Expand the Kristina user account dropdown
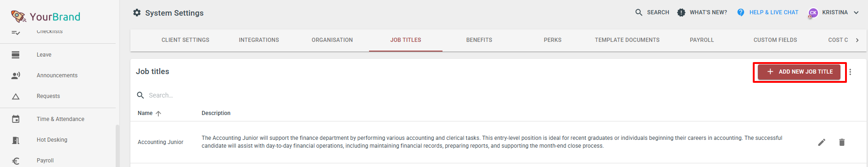This screenshot has height=167, width=868. (x=856, y=12)
